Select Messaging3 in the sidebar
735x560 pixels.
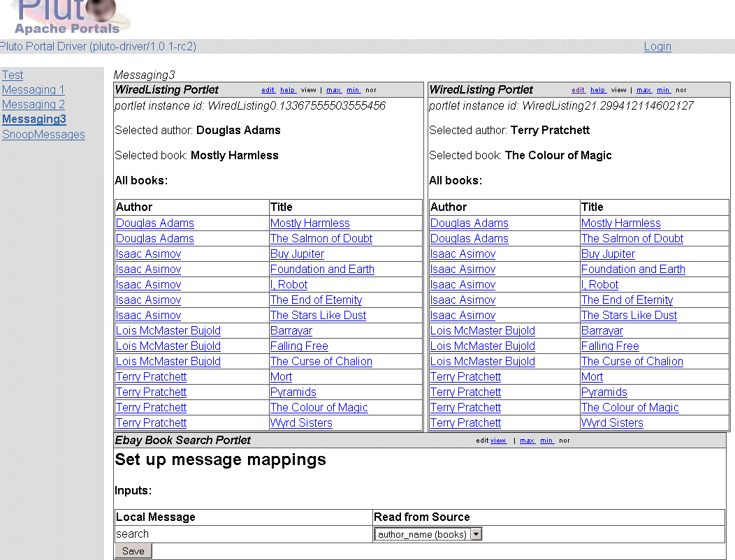click(34, 119)
